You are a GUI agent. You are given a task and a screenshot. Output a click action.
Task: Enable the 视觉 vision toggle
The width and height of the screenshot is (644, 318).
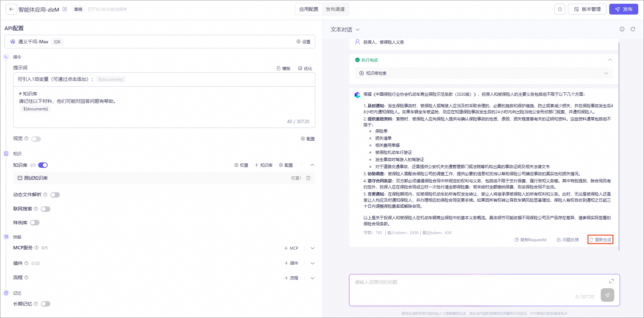[x=36, y=139]
